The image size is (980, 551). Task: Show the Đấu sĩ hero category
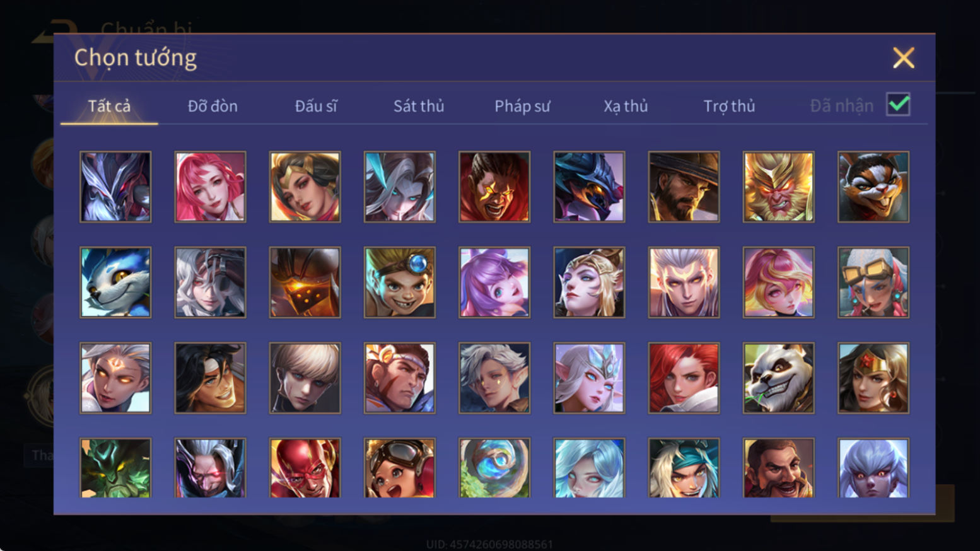click(x=316, y=106)
